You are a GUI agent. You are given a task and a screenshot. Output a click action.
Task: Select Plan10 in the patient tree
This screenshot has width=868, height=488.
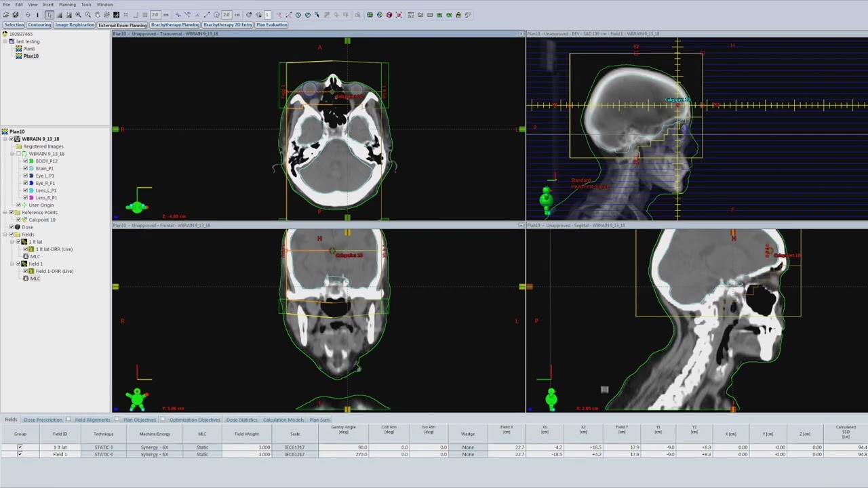31,56
